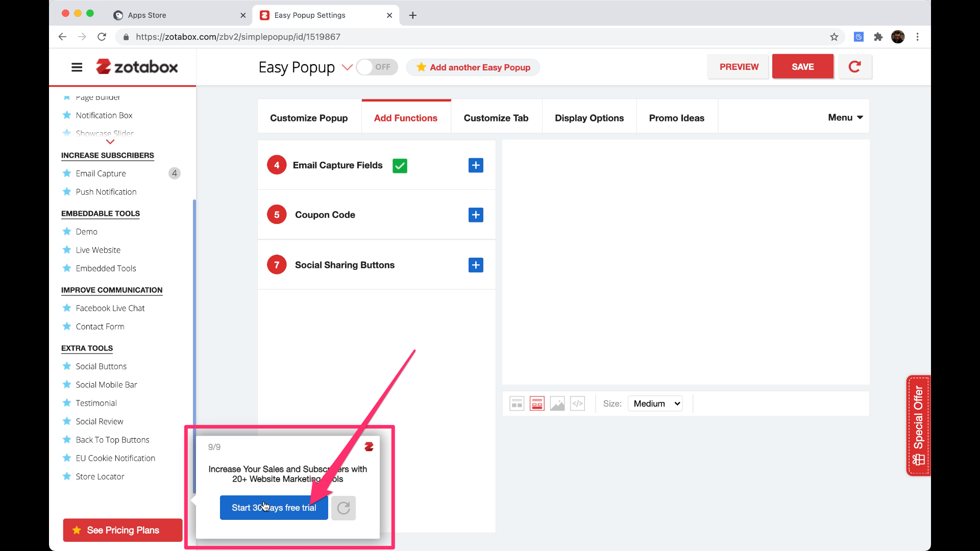This screenshot has height=551, width=980.
Task: Switch the Easy Popup OFF toggle on
Action: [x=377, y=67]
